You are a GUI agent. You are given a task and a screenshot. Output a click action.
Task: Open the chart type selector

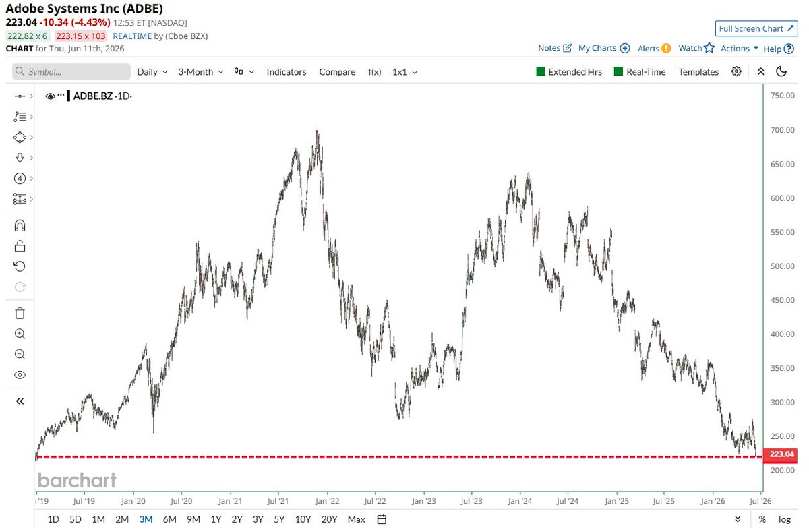click(244, 71)
